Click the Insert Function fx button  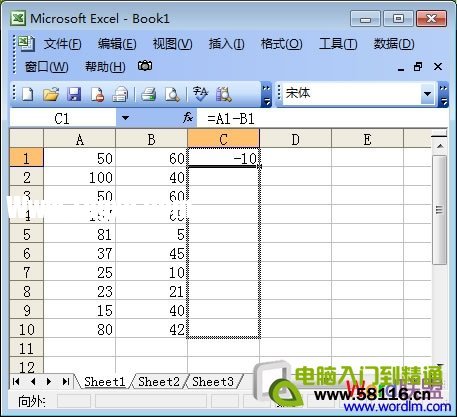(188, 118)
